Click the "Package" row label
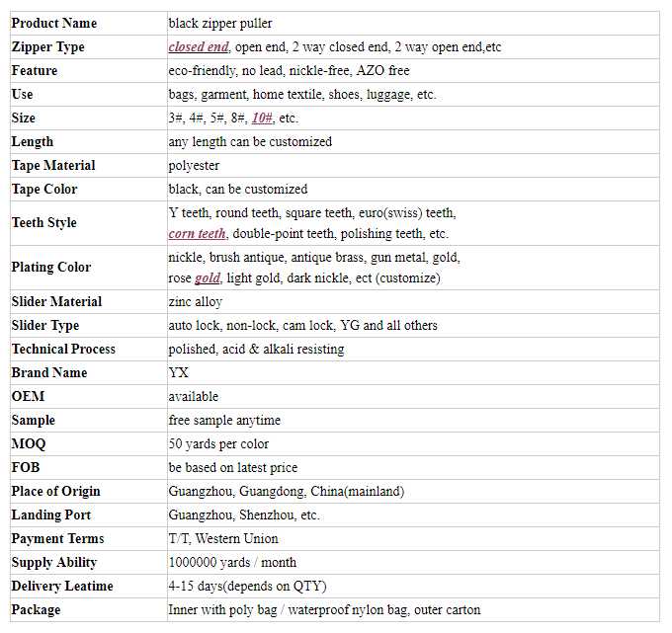672x633 pixels. (x=36, y=610)
